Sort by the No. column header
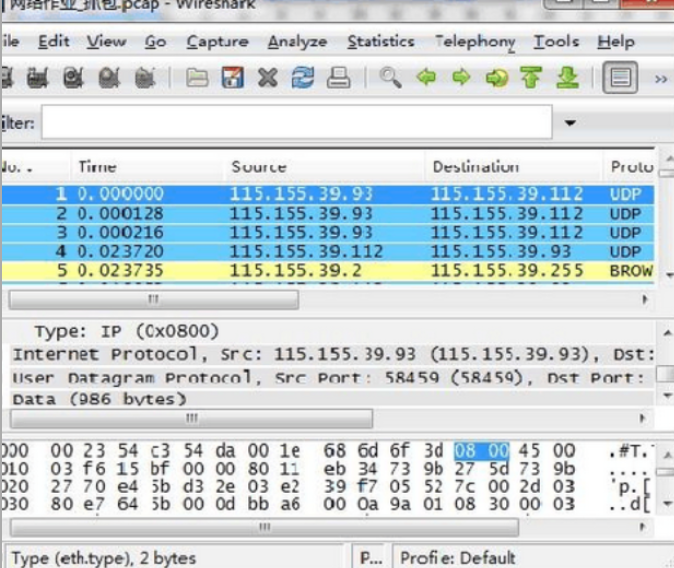The width and height of the screenshot is (674, 568). point(35,167)
